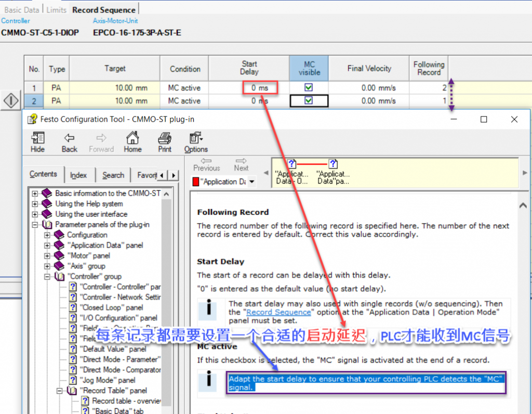Expand "Configuration" tree node
532x414 pixels.
(x=47, y=235)
